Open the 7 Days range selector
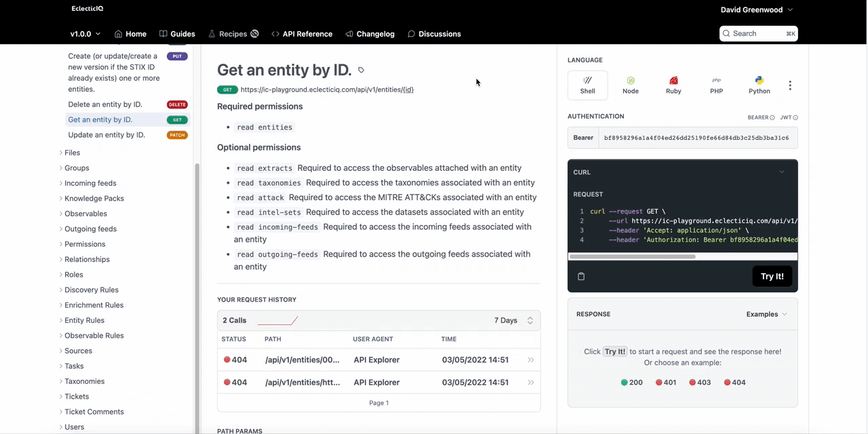This screenshot has height=434, width=868. (514, 320)
